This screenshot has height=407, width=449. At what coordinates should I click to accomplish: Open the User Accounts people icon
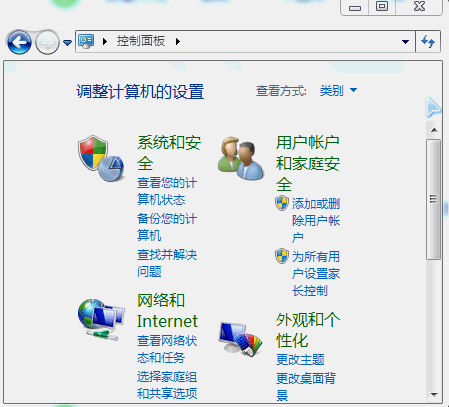point(241,158)
